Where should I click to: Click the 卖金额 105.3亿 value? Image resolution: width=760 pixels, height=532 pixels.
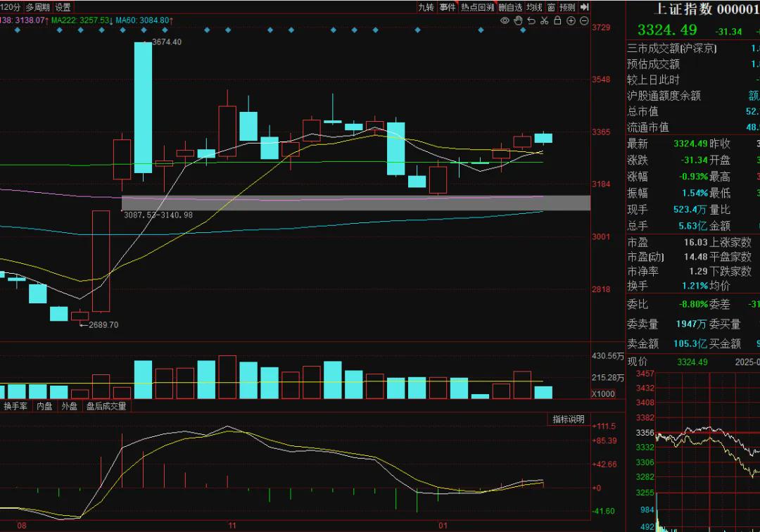[x=690, y=343]
